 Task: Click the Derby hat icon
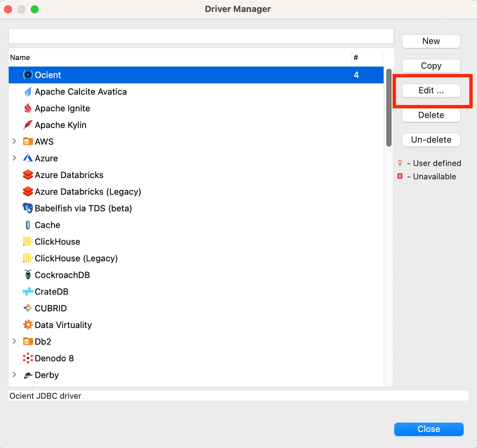click(28, 375)
